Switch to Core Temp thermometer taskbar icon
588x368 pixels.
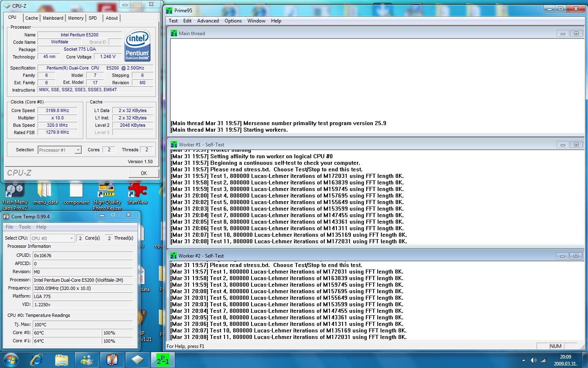pyautogui.click(x=112, y=360)
